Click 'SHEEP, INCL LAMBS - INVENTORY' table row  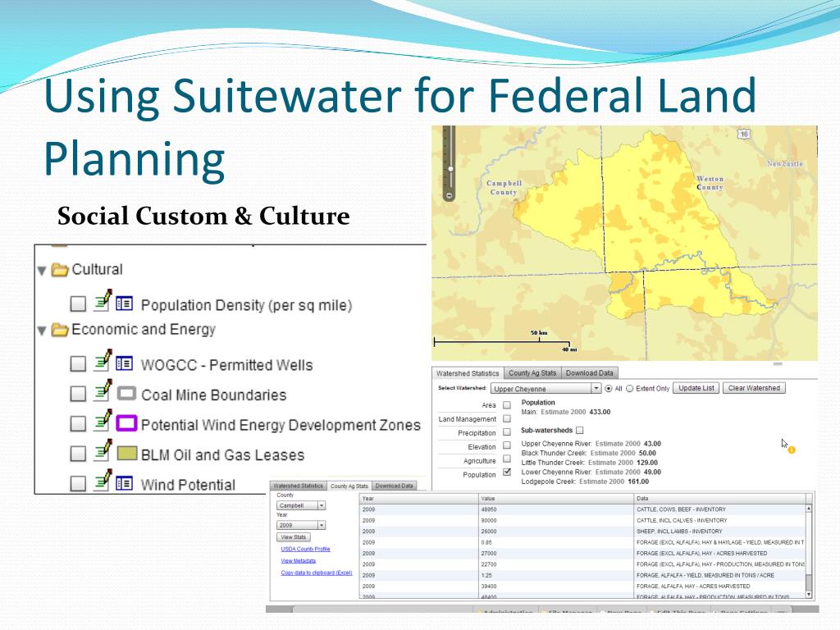[583, 532]
